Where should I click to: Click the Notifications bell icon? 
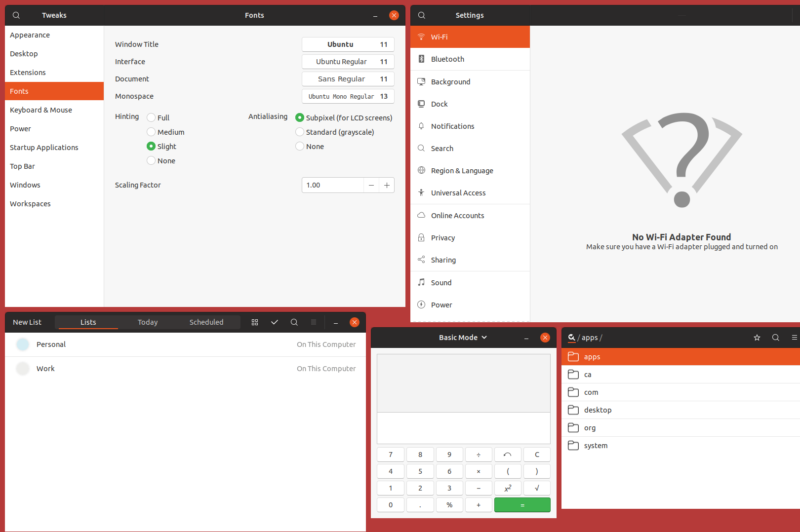click(421, 126)
